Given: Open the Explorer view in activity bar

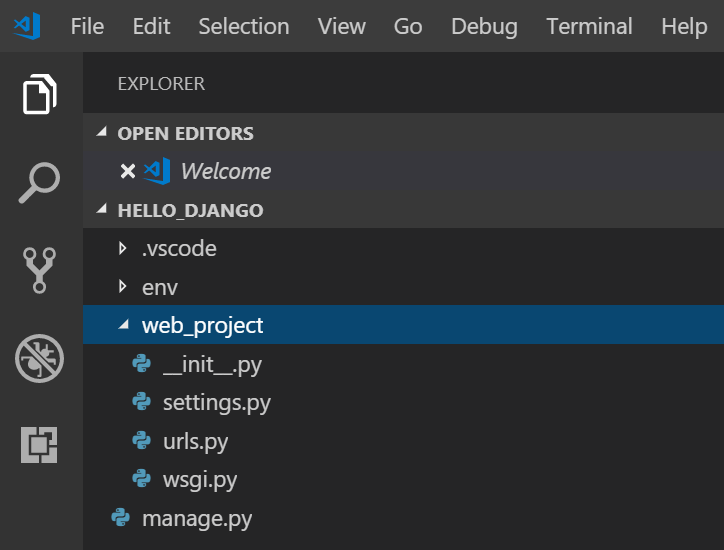Looking at the screenshot, I should 40,94.
